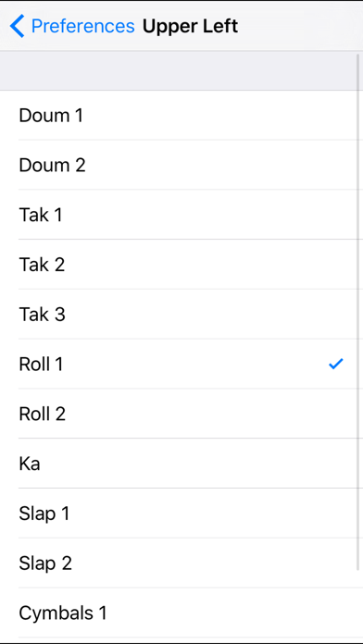Image resolution: width=363 pixels, height=644 pixels.
Task: Tap the Roll 1 row
Action: (x=181, y=364)
